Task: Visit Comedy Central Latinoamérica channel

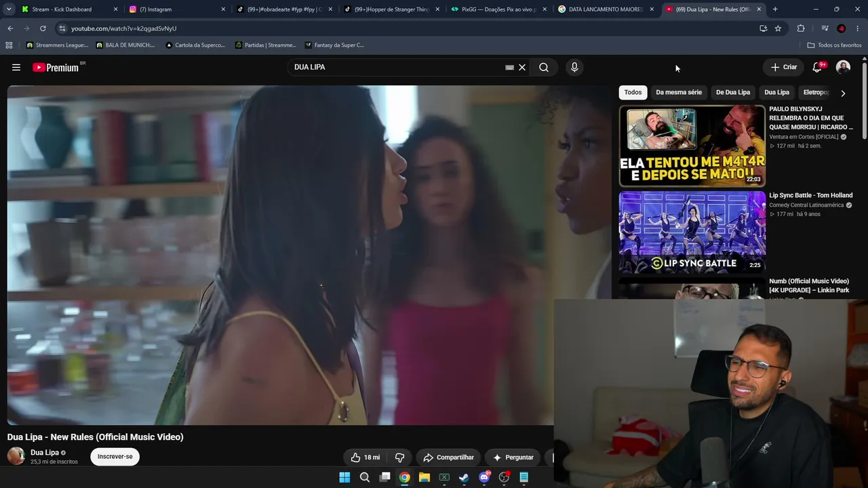Action: 806,205
